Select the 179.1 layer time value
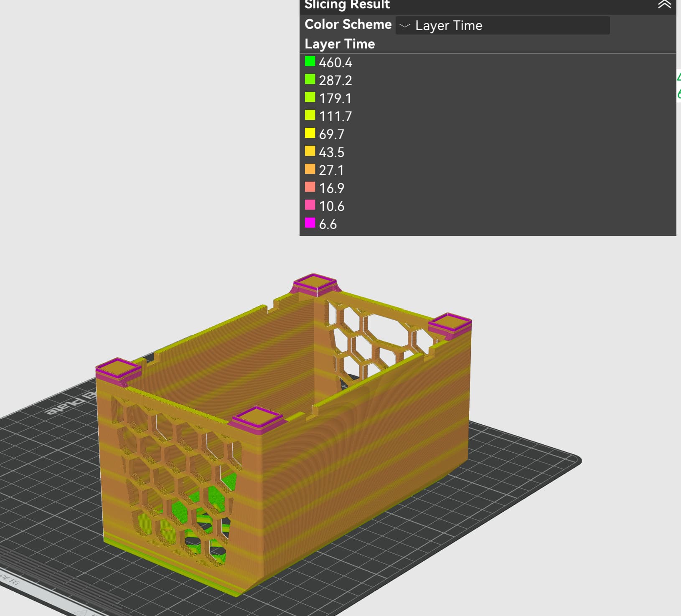This screenshot has height=616, width=681. (x=335, y=99)
